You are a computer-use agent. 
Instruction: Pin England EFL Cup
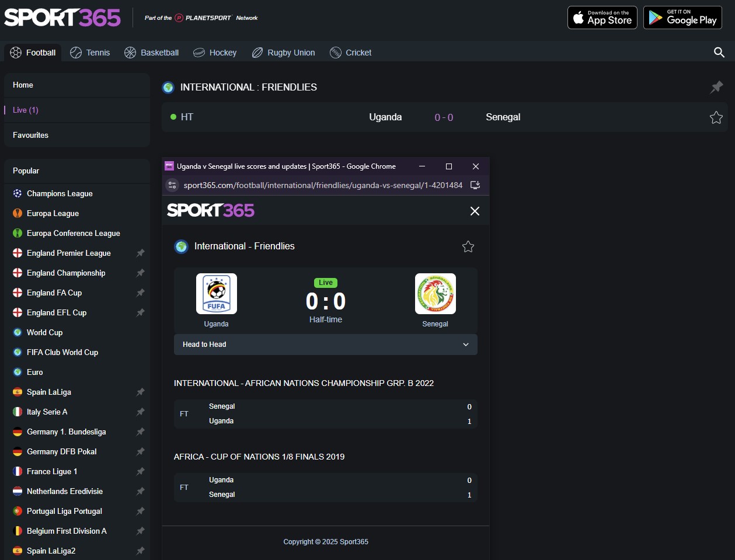[x=140, y=312]
